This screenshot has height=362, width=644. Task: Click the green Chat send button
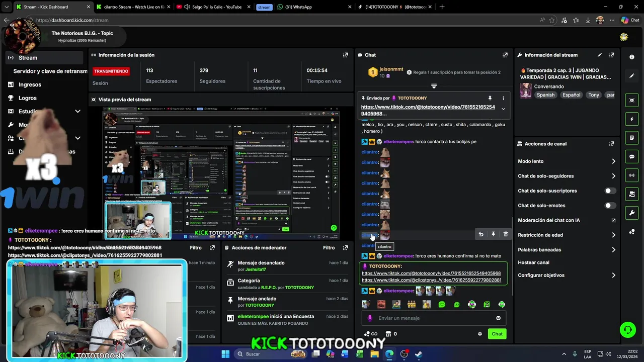click(x=497, y=334)
